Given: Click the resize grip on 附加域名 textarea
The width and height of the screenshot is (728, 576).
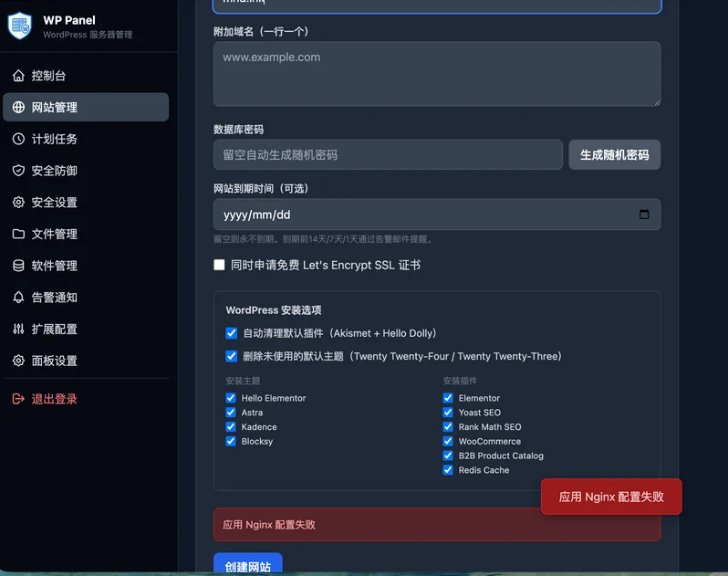Looking at the screenshot, I should tap(657, 102).
